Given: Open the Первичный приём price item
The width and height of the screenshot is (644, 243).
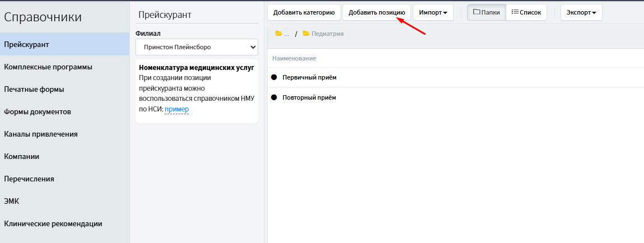Looking at the screenshot, I should tap(309, 77).
